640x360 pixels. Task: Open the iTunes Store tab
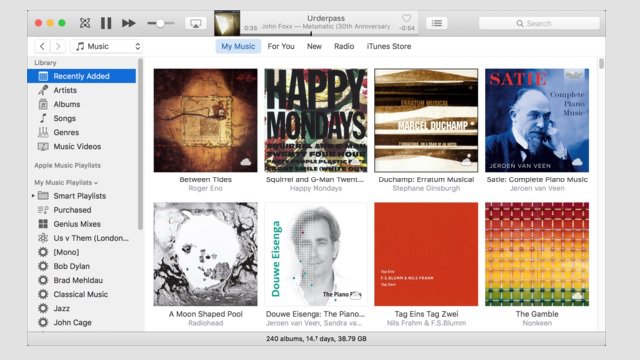(x=389, y=46)
